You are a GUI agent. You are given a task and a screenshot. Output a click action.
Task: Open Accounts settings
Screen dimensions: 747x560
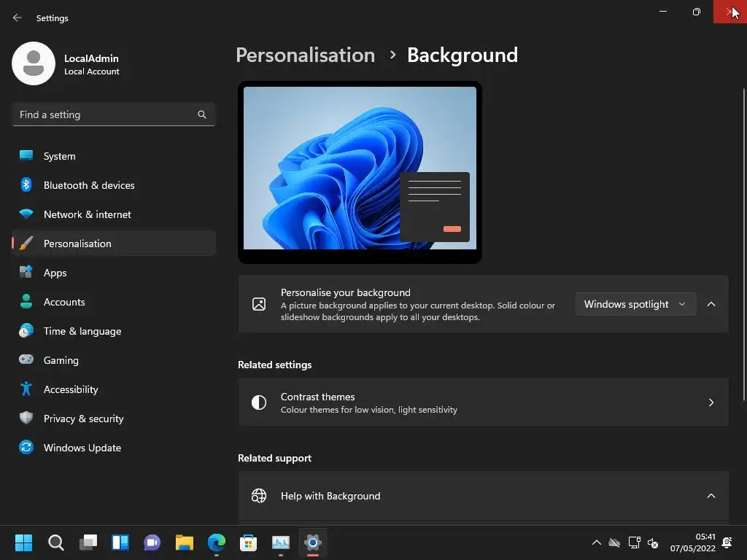pyautogui.click(x=113, y=302)
